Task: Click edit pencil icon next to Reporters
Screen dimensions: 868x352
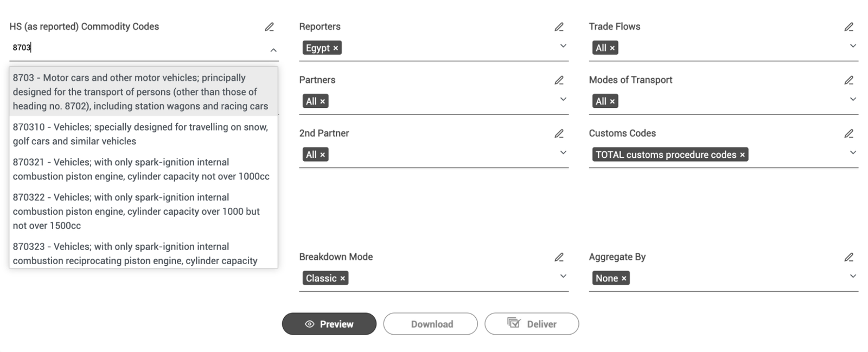Action: click(559, 27)
